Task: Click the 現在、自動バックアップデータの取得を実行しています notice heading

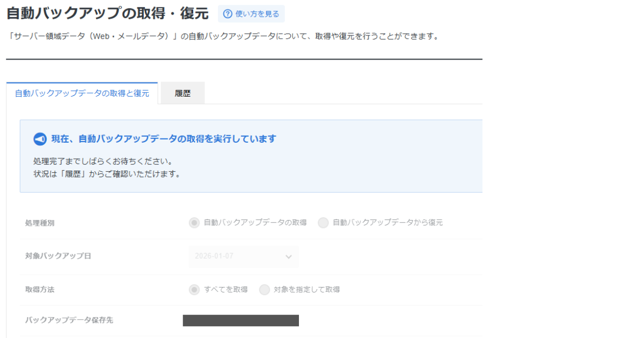Action: click(164, 139)
